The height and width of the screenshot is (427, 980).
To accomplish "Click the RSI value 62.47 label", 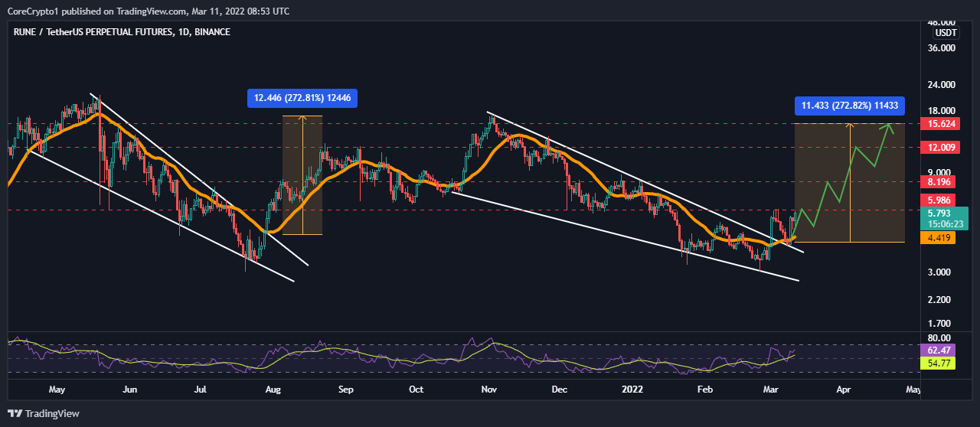I will (939, 349).
